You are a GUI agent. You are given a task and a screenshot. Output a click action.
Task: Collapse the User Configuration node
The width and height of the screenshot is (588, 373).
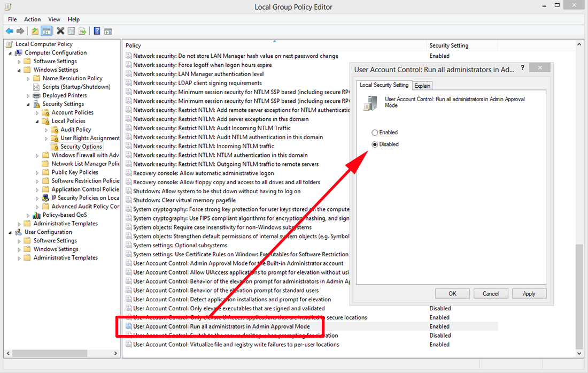(x=11, y=233)
